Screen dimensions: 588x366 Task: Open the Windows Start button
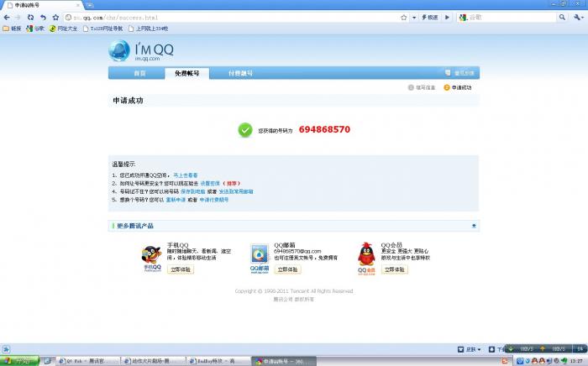click(19, 361)
